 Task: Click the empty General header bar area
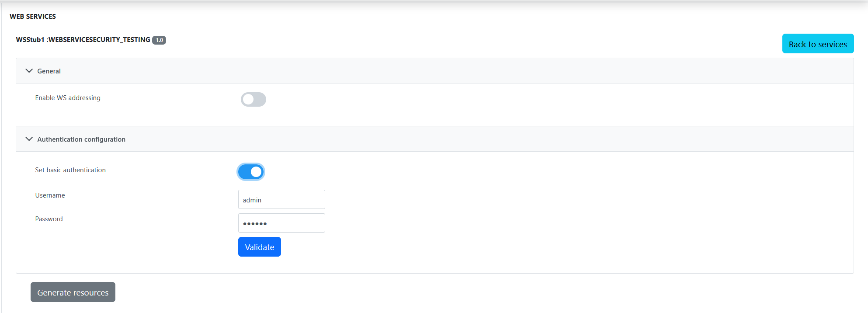coord(437,71)
